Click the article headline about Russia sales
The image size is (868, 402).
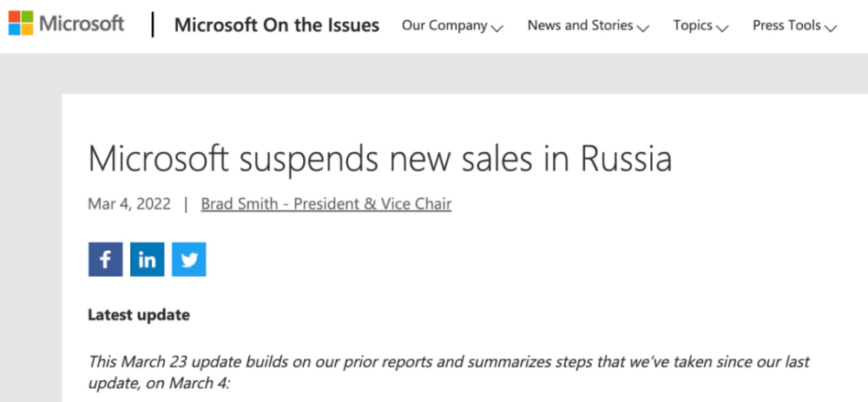click(x=379, y=159)
